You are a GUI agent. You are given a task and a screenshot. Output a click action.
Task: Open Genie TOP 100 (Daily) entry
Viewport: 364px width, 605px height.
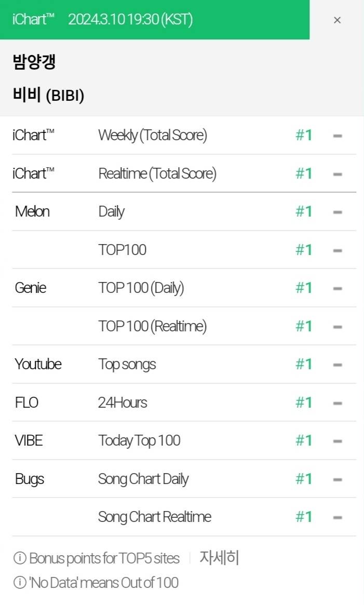tap(184, 288)
